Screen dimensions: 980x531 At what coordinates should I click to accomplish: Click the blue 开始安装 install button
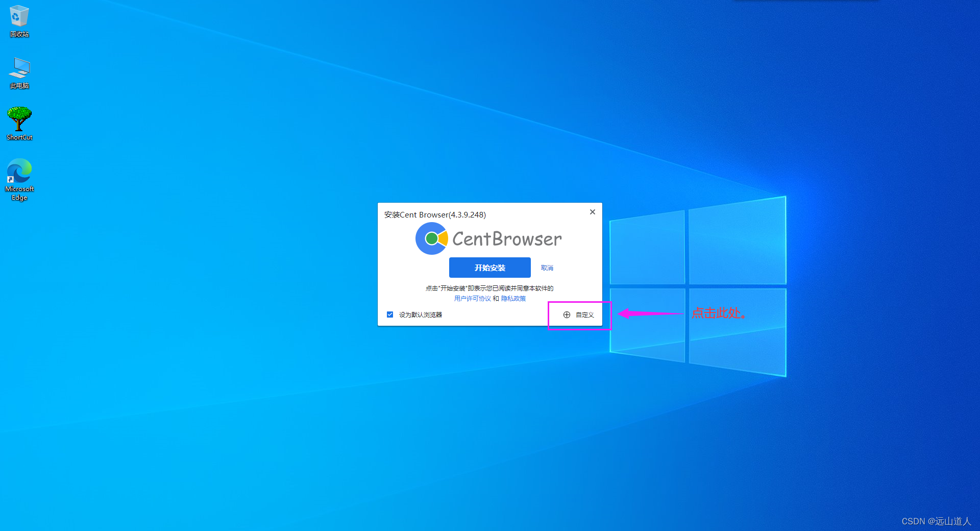490,268
